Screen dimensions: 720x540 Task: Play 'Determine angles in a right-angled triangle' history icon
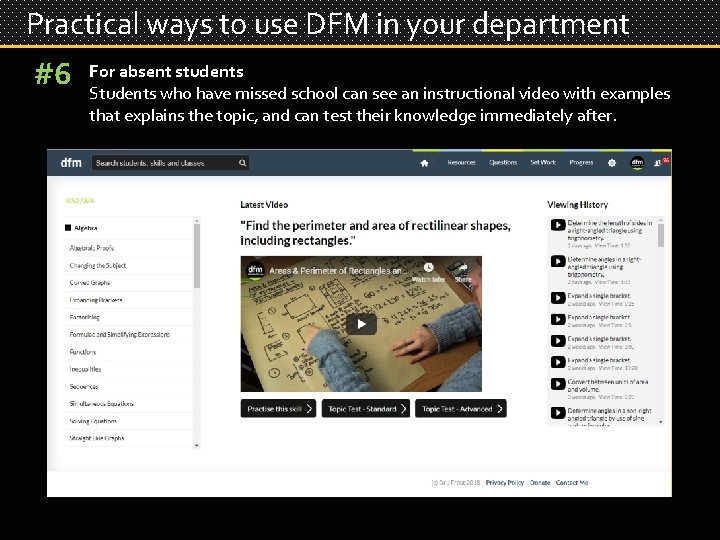tap(558, 261)
